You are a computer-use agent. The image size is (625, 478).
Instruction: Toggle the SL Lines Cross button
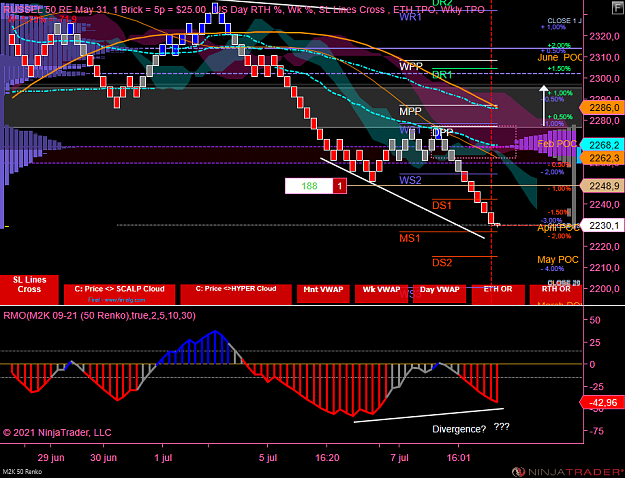(29, 289)
